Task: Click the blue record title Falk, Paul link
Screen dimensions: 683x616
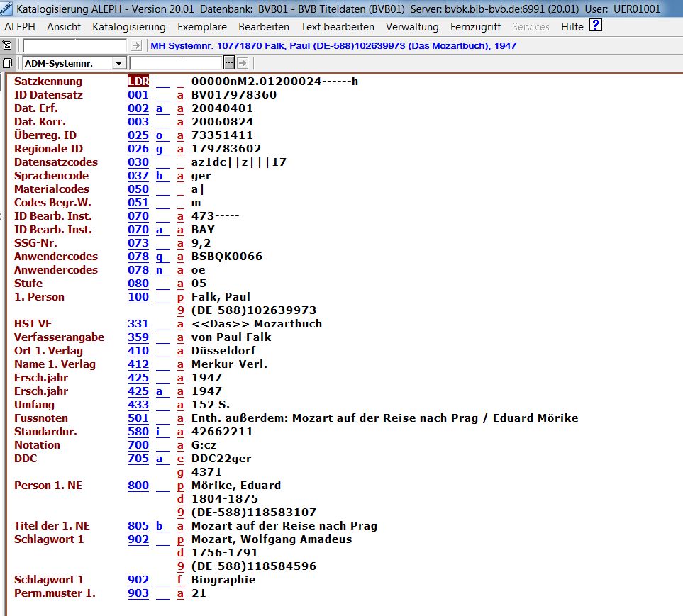Action: pos(333,45)
